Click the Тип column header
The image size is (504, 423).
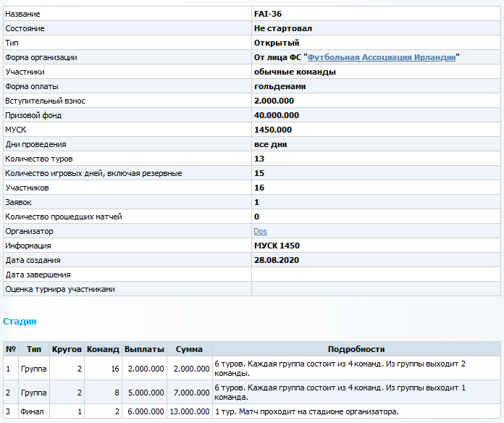pyautogui.click(x=34, y=349)
